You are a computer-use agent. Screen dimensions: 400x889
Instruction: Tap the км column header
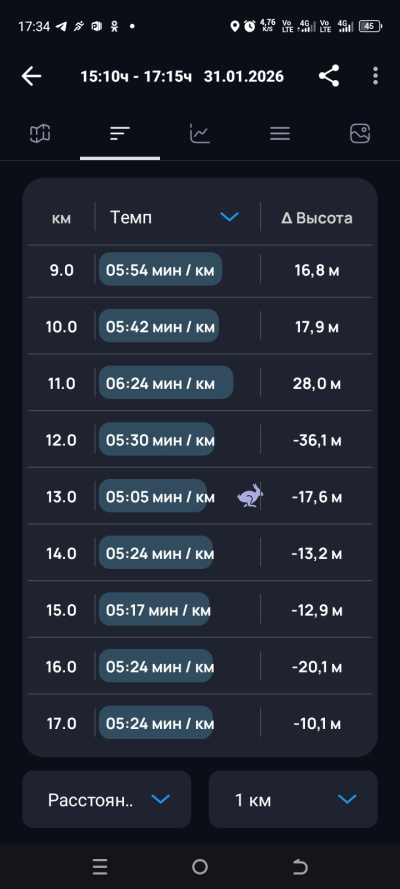pos(61,218)
